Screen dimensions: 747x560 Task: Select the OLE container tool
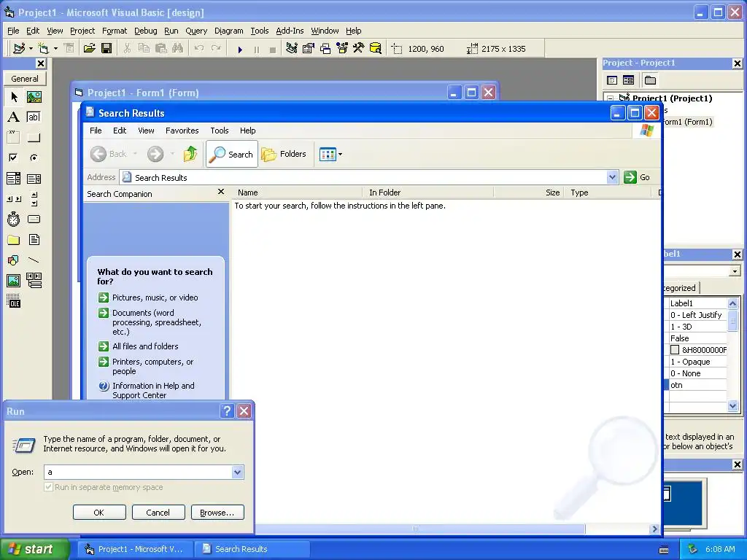tap(14, 301)
